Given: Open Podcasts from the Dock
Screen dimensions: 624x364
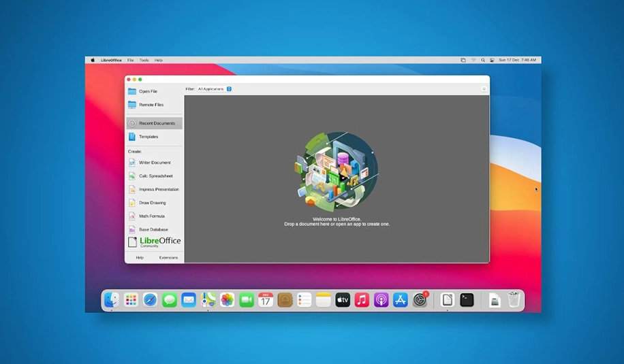Looking at the screenshot, I should coord(381,300).
